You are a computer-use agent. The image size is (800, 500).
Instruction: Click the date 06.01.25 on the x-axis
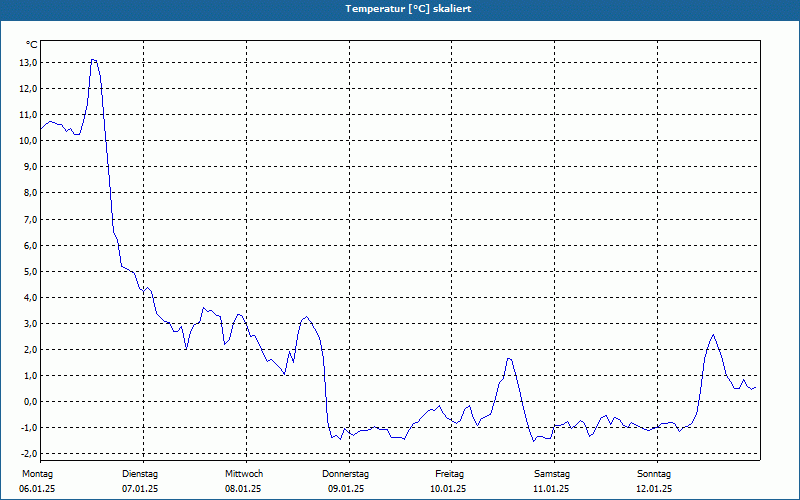[37, 489]
